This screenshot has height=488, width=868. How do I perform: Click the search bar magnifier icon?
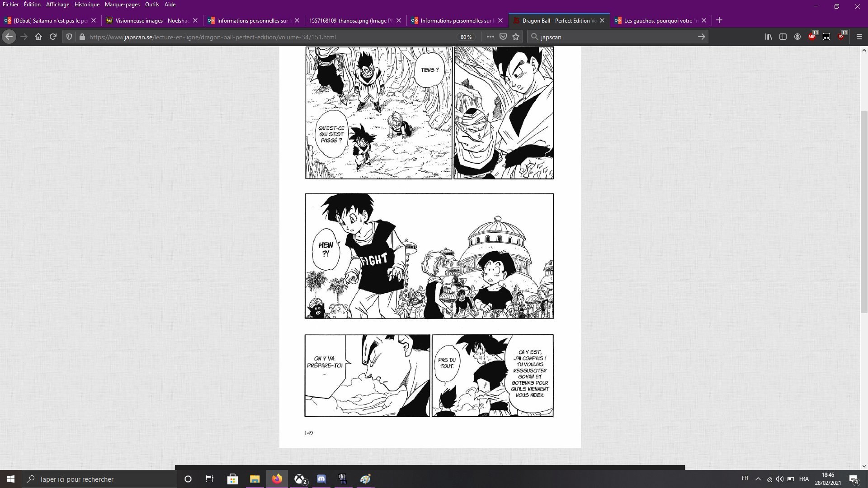click(534, 37)
